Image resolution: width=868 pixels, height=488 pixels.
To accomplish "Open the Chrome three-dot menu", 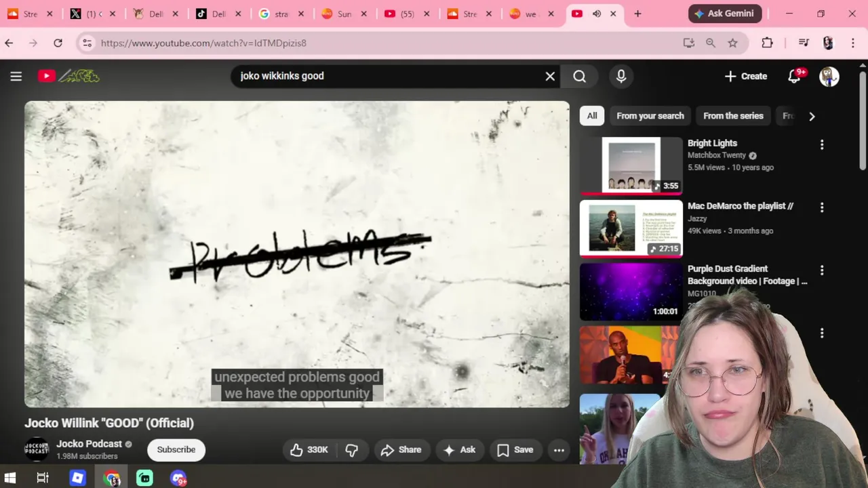I will pos(852,43).
